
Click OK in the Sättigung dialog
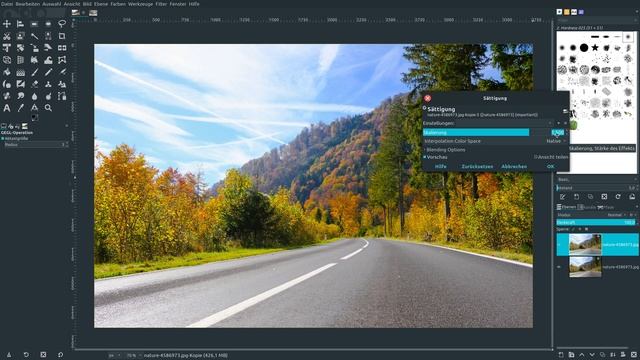(x=551, y=167)
